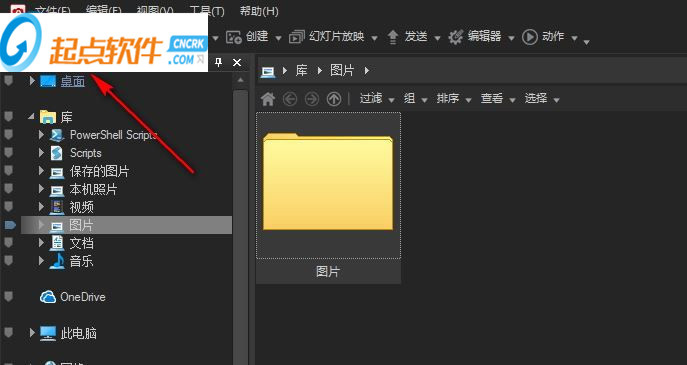Select the OneDrive cloud icon in tree
This screenshot has height=365, width=687.
click(48, 297)
